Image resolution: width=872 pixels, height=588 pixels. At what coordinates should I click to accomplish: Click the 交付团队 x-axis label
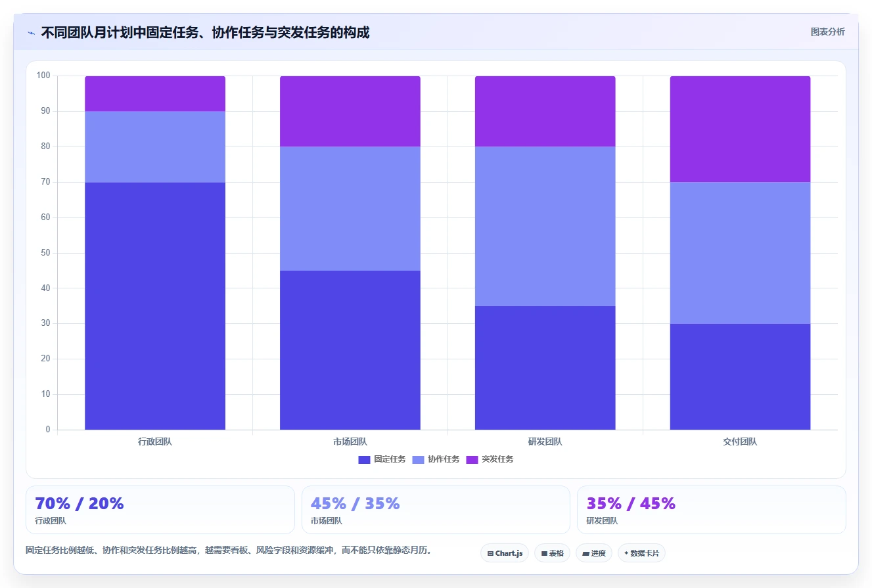[x=740, y=441]
